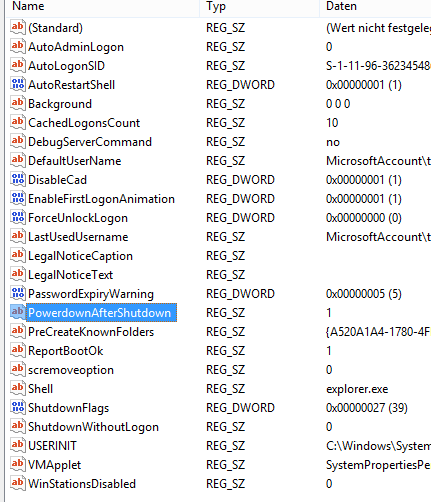Select the Background entry name
This screenshot has height=502, width=431.
[x=60, y=104]
